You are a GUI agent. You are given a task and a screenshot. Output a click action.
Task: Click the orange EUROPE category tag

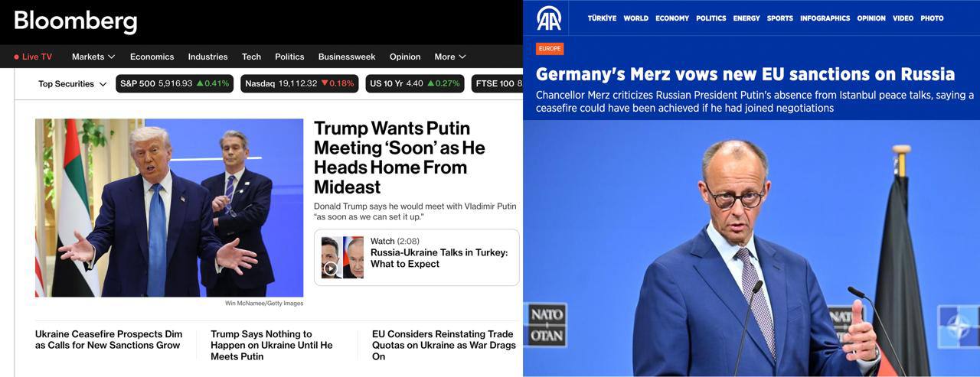click(x=550, y=48)
